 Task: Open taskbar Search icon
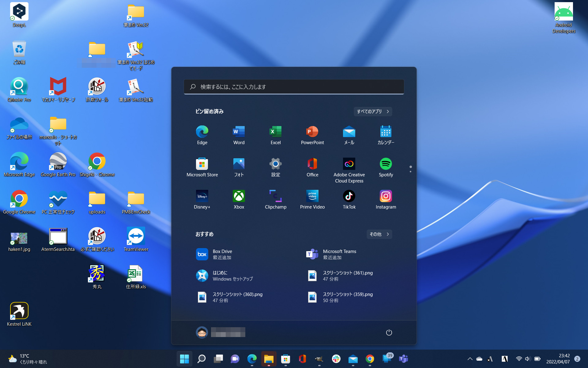[201, 359]
